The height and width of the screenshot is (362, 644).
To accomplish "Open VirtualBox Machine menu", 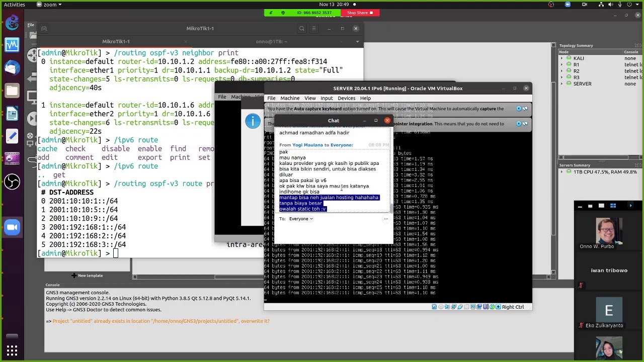I will tap(290, 98).
